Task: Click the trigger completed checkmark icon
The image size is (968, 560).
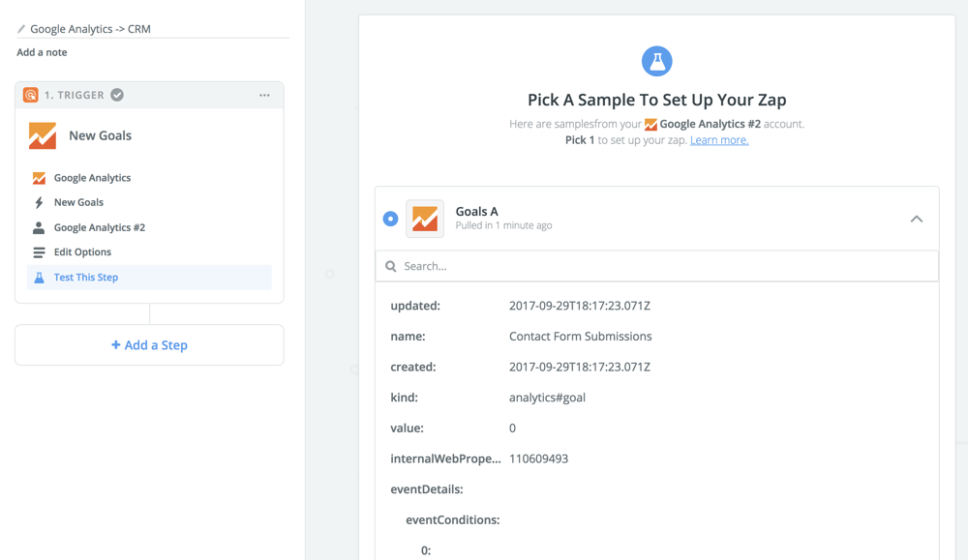Action: (x=117, y=95)
